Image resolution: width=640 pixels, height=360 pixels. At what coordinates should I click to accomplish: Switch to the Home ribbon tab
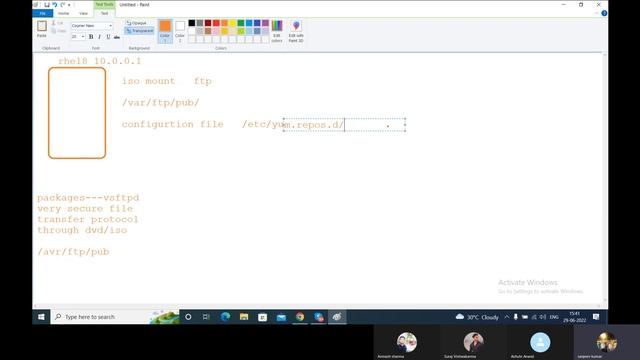[63, 13]
